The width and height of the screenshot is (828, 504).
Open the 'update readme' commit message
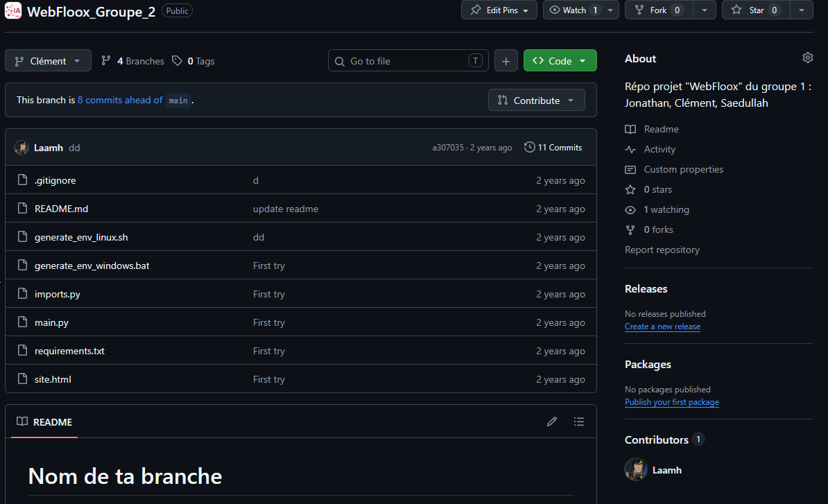click(x=286, y=209)
